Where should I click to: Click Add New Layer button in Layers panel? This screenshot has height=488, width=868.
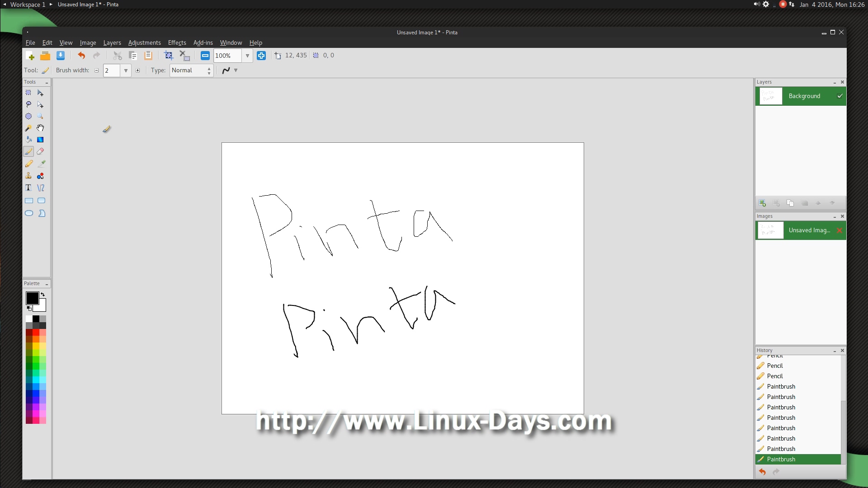click(762, 203)
